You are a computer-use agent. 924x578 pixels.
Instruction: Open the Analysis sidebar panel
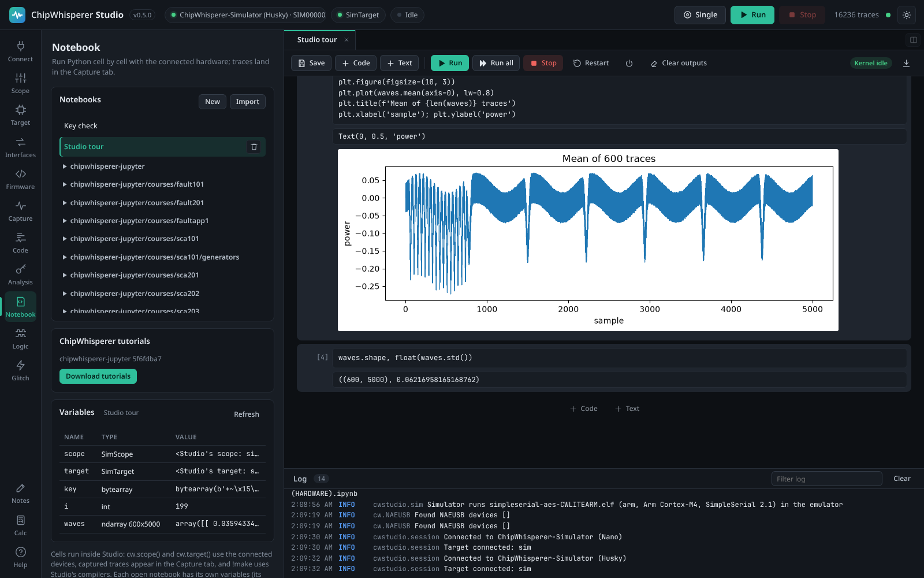(20, 275)
